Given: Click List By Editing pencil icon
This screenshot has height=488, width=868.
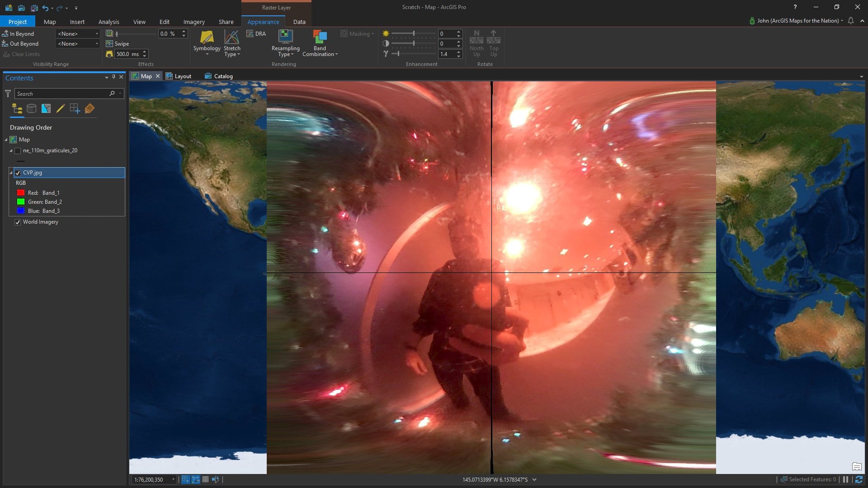Looking at the screenshot, I should coord(60,108).
